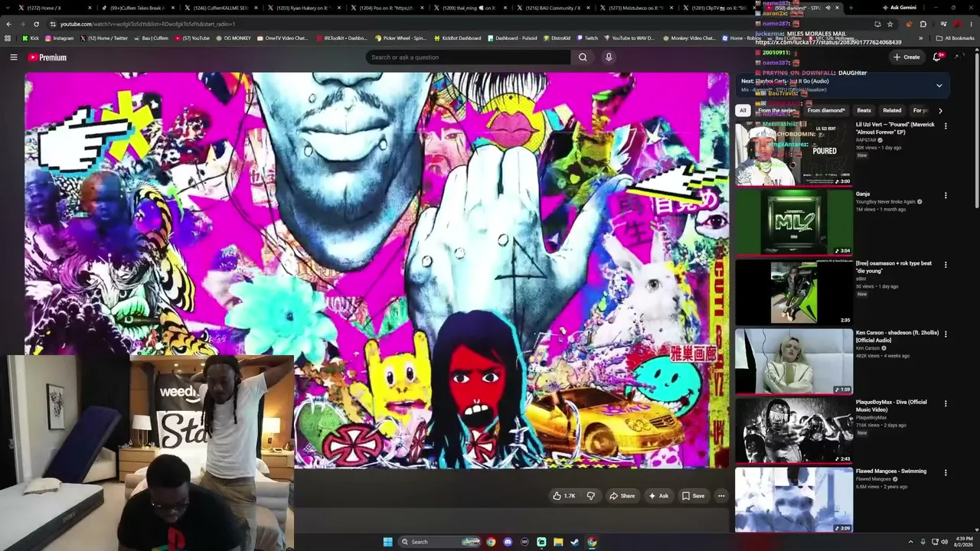Open the taskbar clock and date

[963, 542]
